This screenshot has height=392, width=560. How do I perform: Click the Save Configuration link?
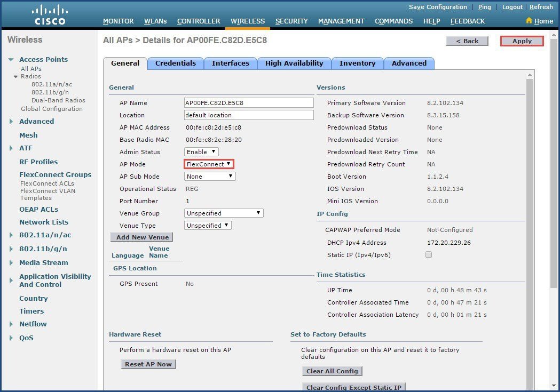(438, 7)
